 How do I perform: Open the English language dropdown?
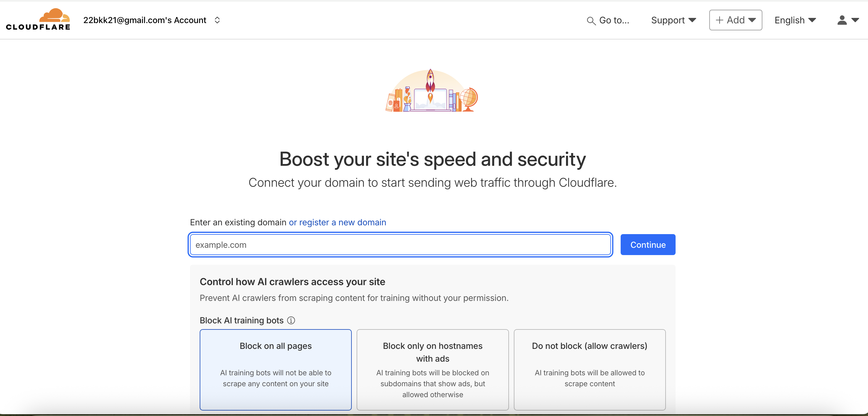coord(795,20)
